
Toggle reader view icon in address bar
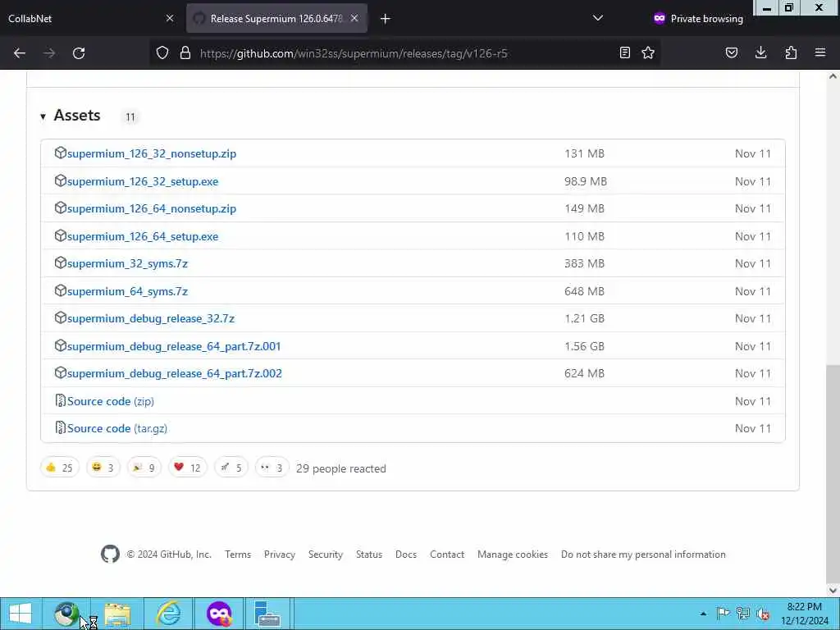point(624,52)
